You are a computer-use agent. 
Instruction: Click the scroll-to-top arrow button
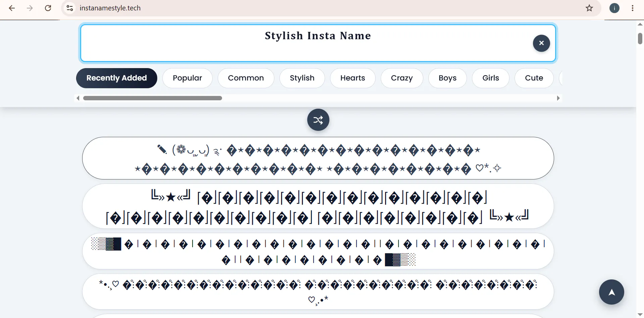(x=611, y=292)
